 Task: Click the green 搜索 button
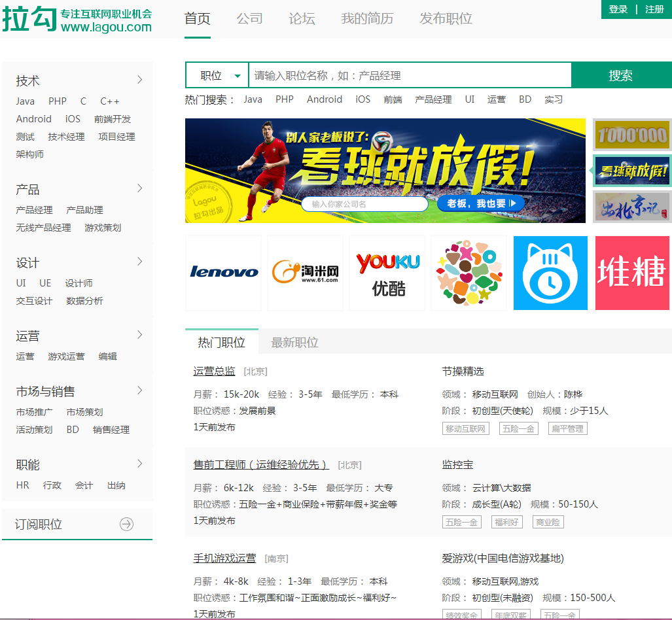(622, 75)
